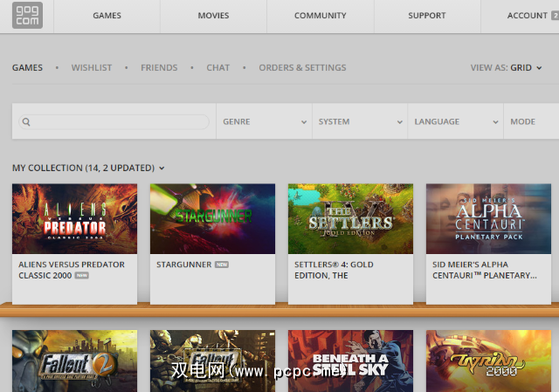Switch to the Chat tab

point(218,68)
